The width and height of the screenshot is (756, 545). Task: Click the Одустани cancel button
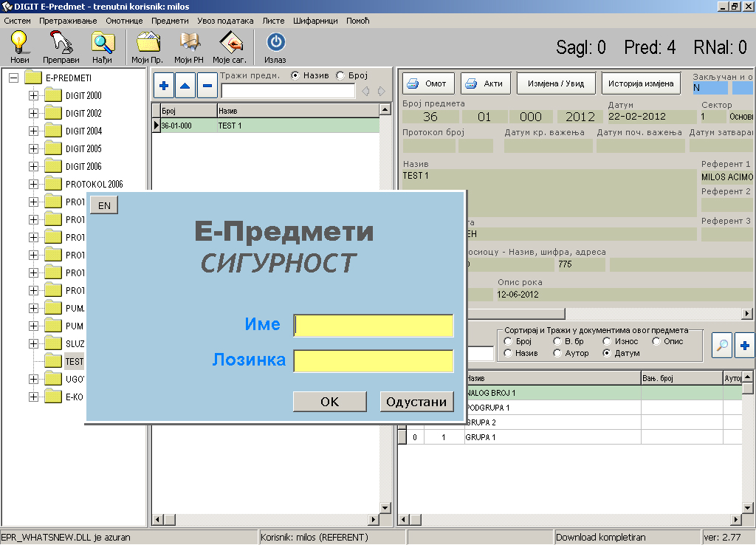point(417,402)
